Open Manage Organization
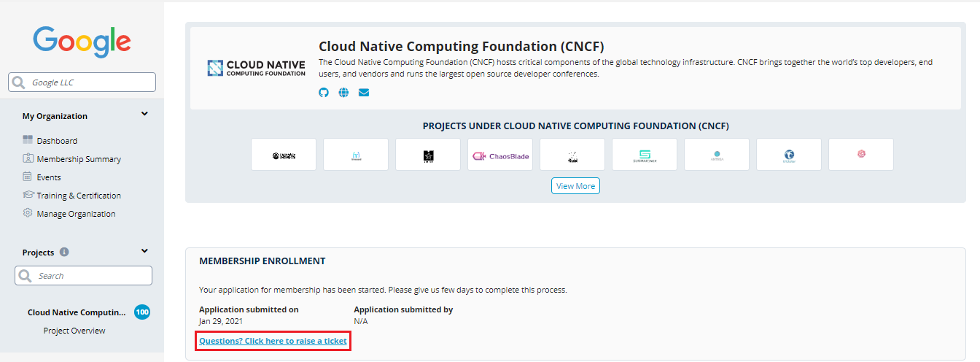980x362 pixels. click(x=76, y=214)
